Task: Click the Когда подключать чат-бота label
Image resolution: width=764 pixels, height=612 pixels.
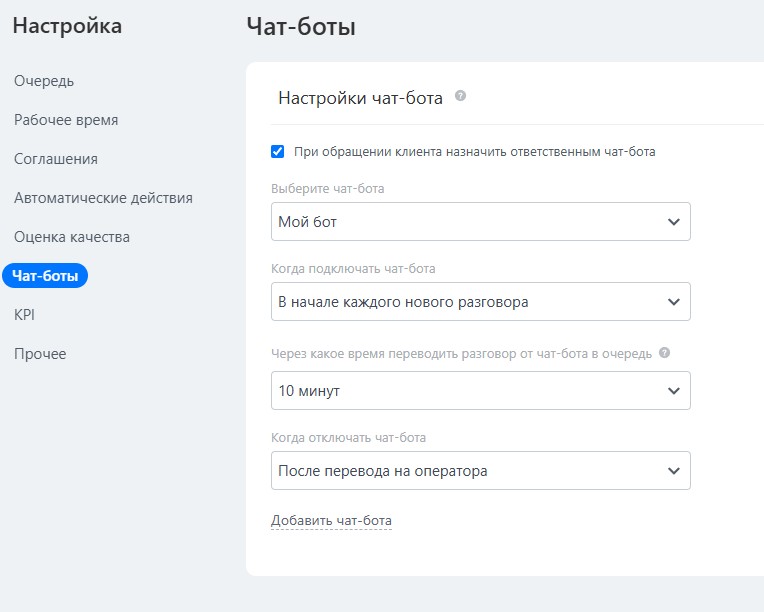Action: point(353,268)
